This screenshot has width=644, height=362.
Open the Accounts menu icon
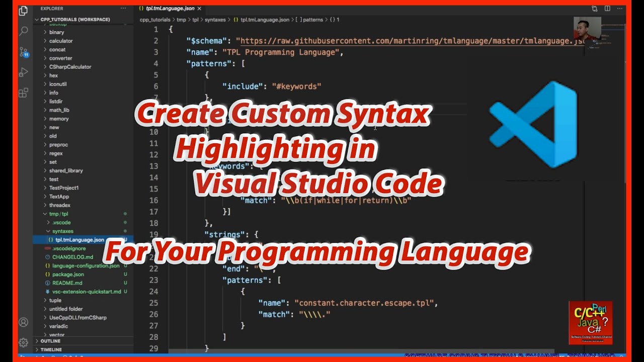23,322
